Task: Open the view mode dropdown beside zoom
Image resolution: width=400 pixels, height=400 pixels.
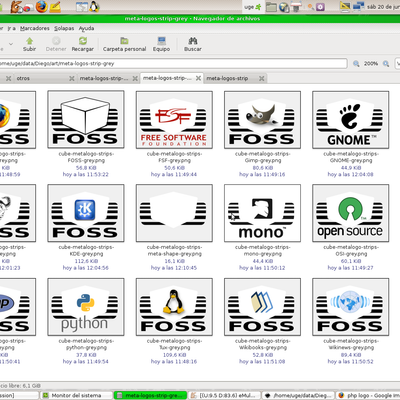Action: point(398,63)
